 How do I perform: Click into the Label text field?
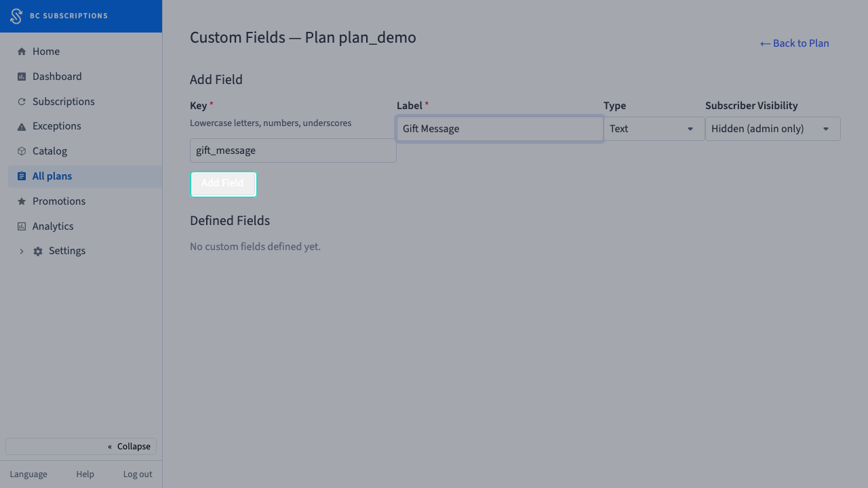[x=500, y=129]
